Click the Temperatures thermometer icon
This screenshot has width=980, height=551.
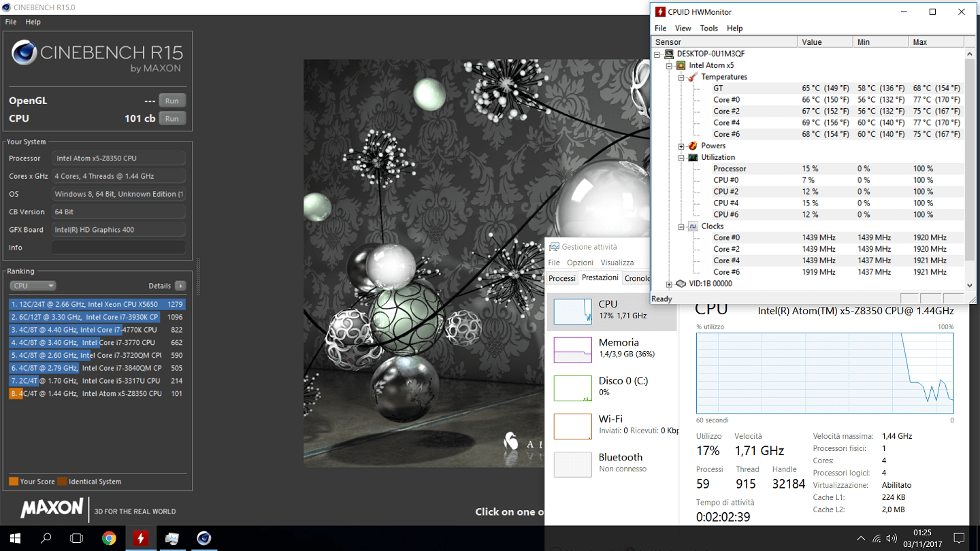click(693, 77)
